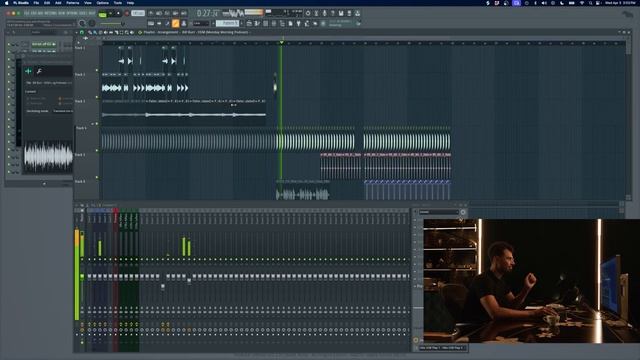Click the green round icon in Playlist toolbar
Screen dimensions: 640x360
82,32
